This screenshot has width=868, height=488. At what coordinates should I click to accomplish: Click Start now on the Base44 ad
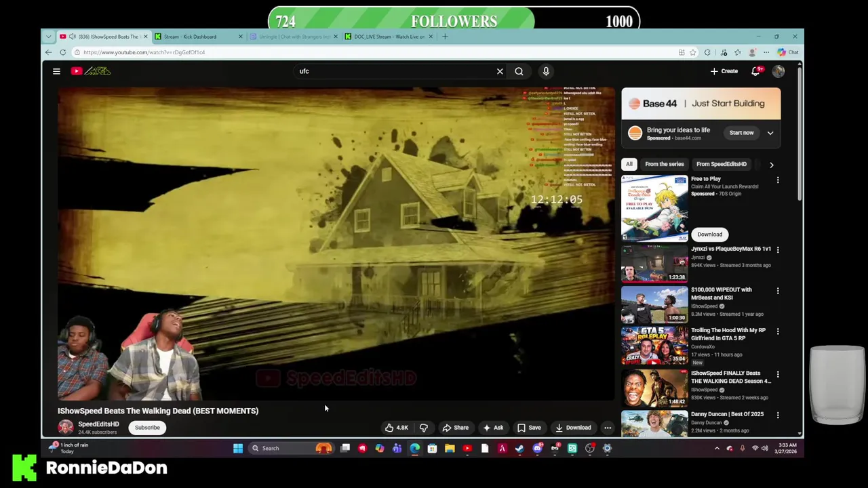coord(741,133)
